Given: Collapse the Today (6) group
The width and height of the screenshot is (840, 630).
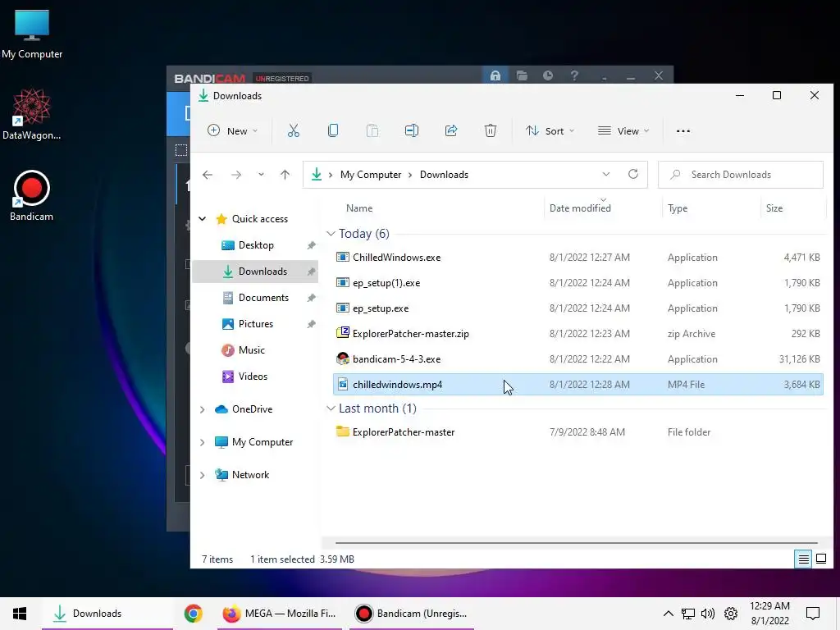Looking at the screenshot, I should pyautogui.click(x=331, y=234).
